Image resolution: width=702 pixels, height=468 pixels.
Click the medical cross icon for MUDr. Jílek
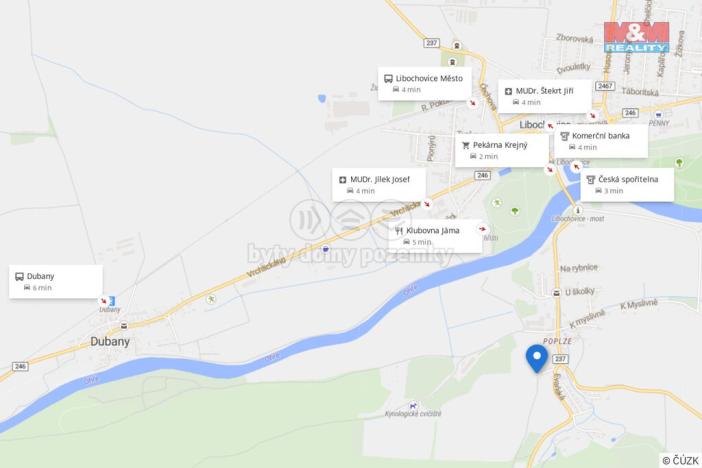pyautogui.click(x=342, y=180)
